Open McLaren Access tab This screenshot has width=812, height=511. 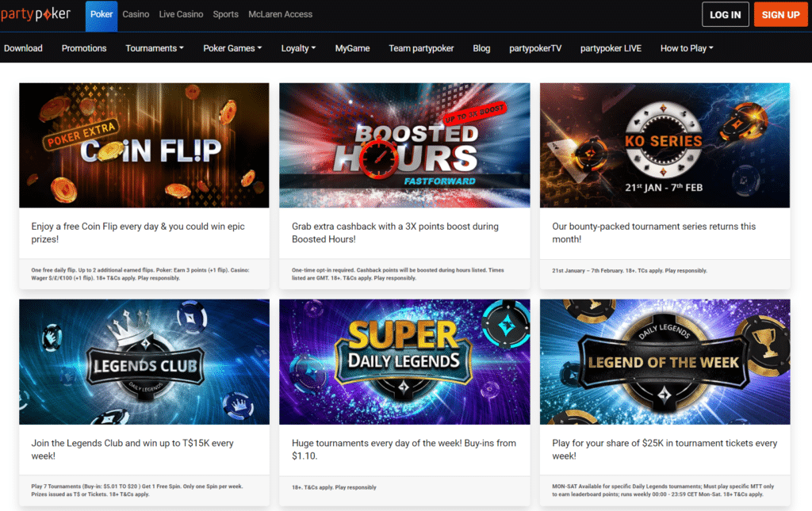click(x=280, y=14)
